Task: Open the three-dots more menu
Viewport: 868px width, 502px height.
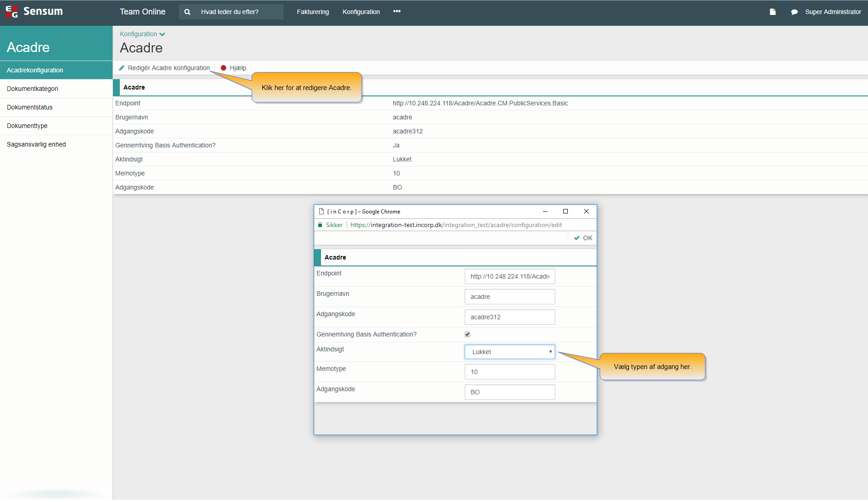Action: tap(397, 11)
